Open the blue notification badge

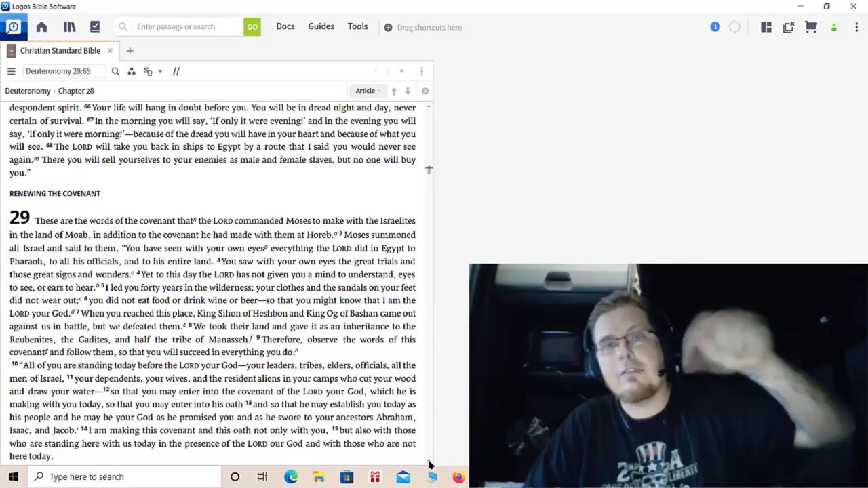[x=715, y=27]
